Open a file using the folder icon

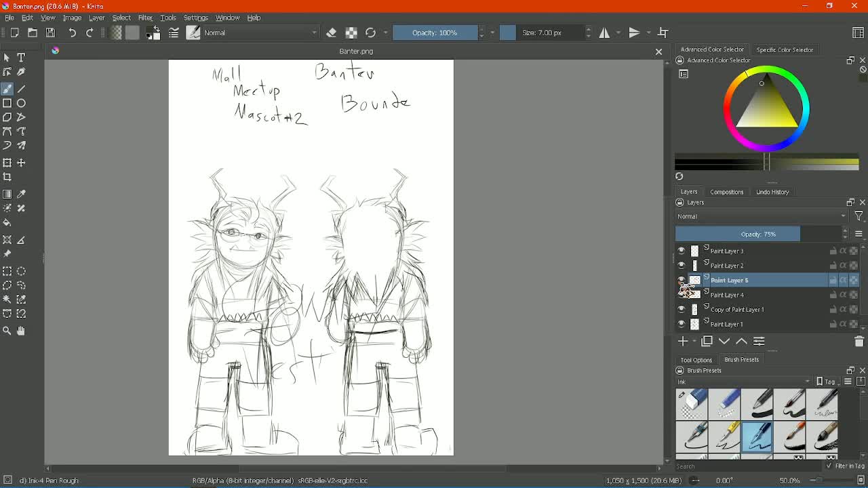33,33
